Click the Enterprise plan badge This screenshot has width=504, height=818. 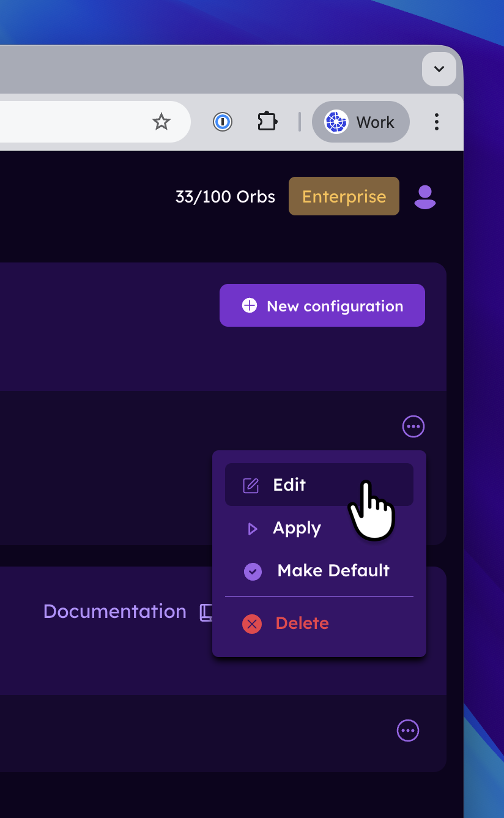(x=344, y=196)
